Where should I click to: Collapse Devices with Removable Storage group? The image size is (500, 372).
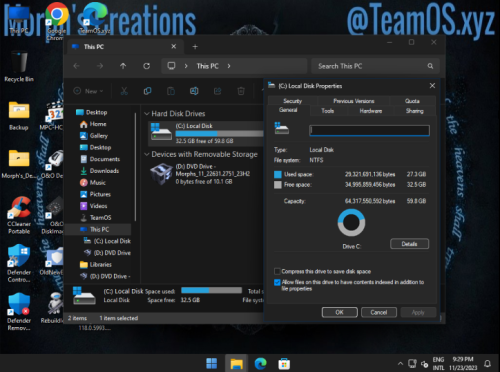click(x=146, y=154)
